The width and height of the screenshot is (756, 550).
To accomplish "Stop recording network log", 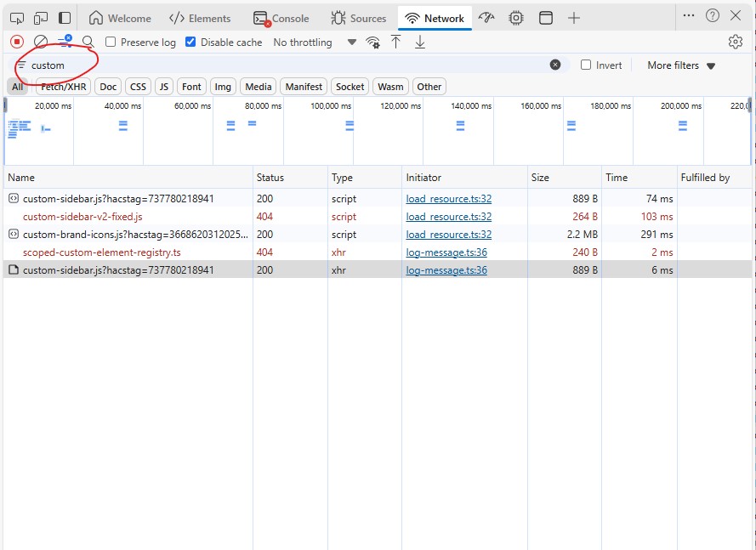I will point(17,42).
